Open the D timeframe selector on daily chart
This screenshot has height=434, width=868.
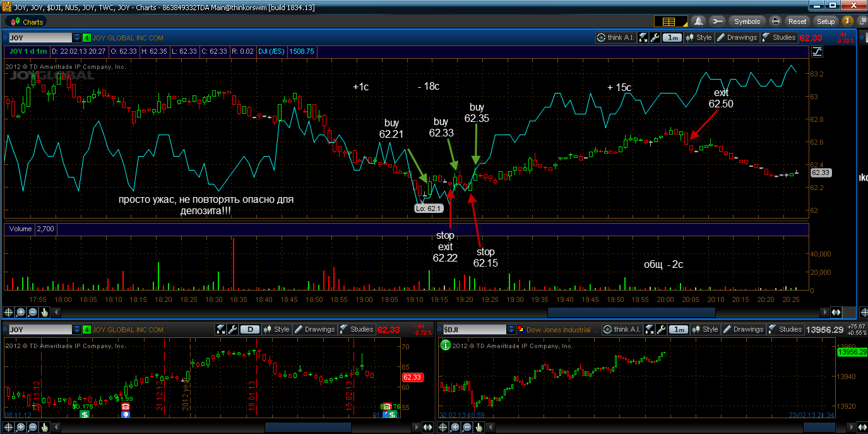250,329
